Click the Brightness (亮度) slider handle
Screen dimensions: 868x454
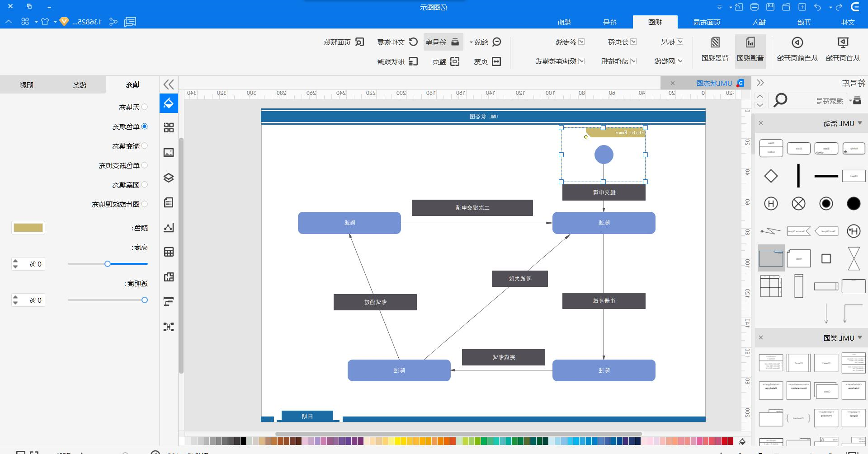coord(108,264)
